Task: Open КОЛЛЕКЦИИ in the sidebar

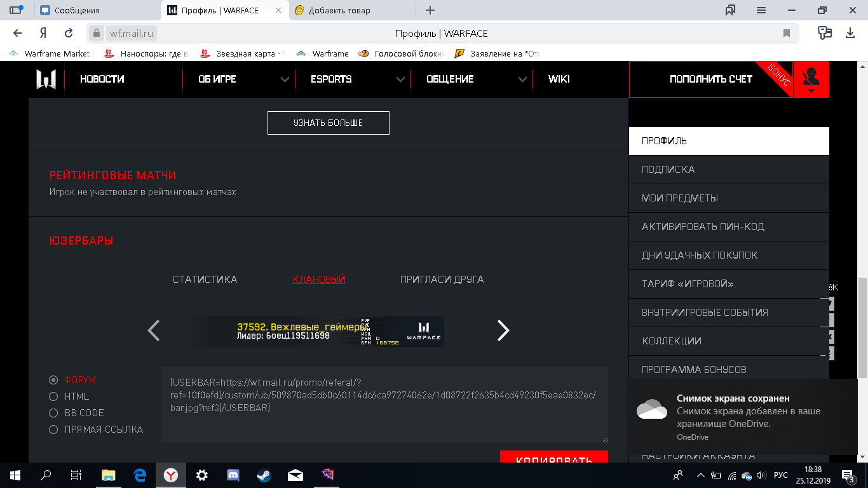Action: coord(729,341)
